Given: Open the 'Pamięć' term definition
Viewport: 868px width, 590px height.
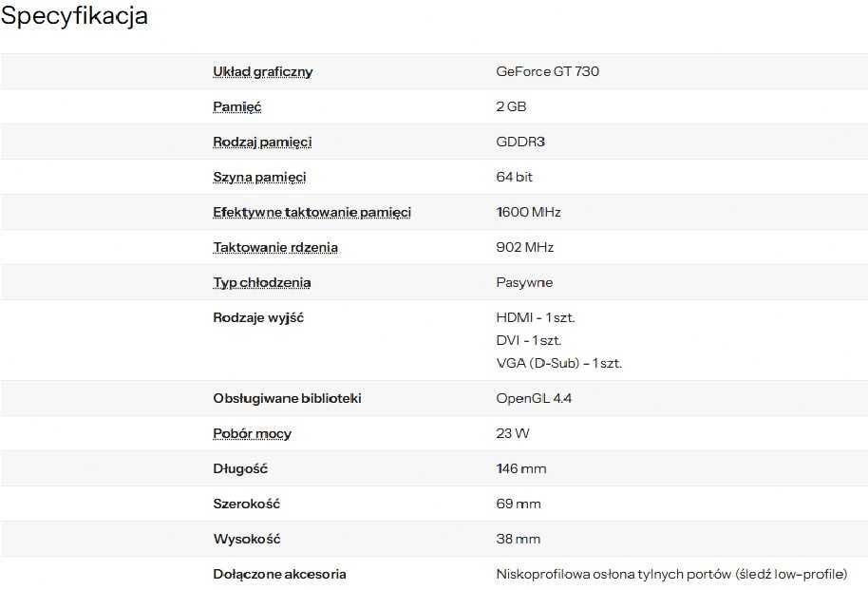Looking at the screenshot, I should coord(236,107).
